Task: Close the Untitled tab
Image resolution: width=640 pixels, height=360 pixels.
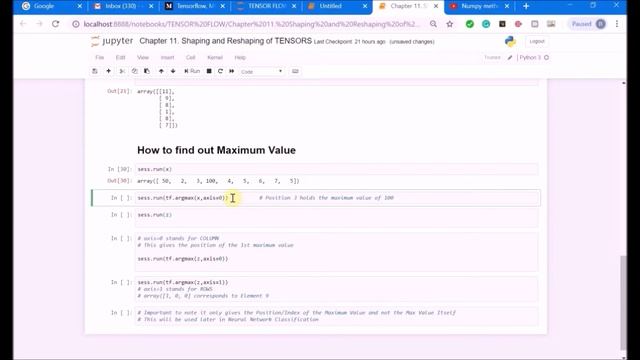Action: tap(365, 6)
